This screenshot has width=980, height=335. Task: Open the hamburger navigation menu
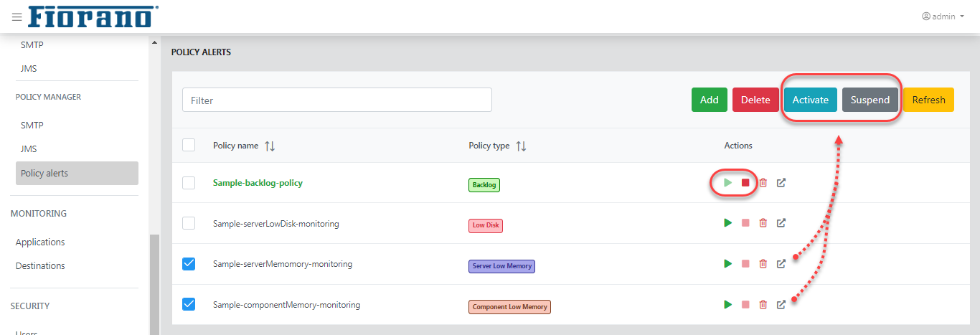[17, 16]
